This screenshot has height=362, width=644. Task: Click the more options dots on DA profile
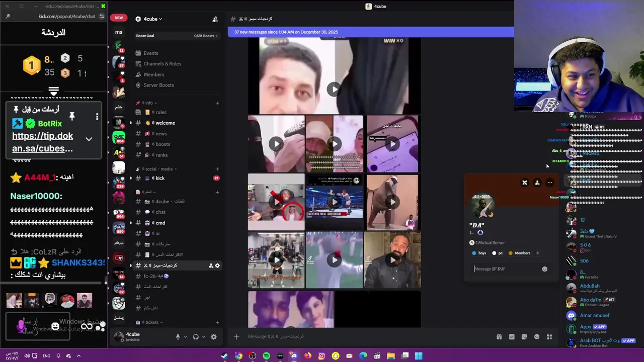(550, 183)
